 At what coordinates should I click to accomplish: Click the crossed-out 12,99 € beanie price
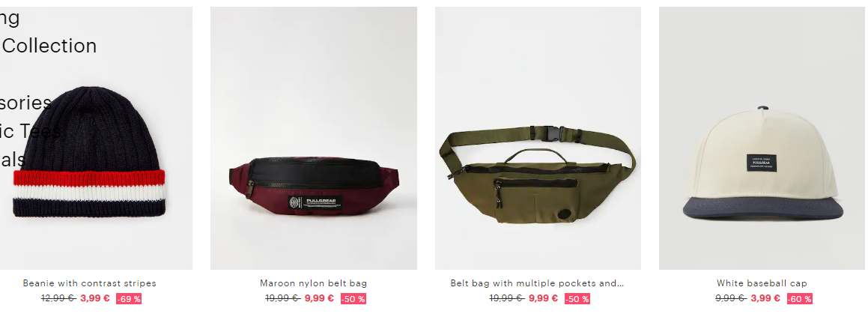[x=58, y=298]
